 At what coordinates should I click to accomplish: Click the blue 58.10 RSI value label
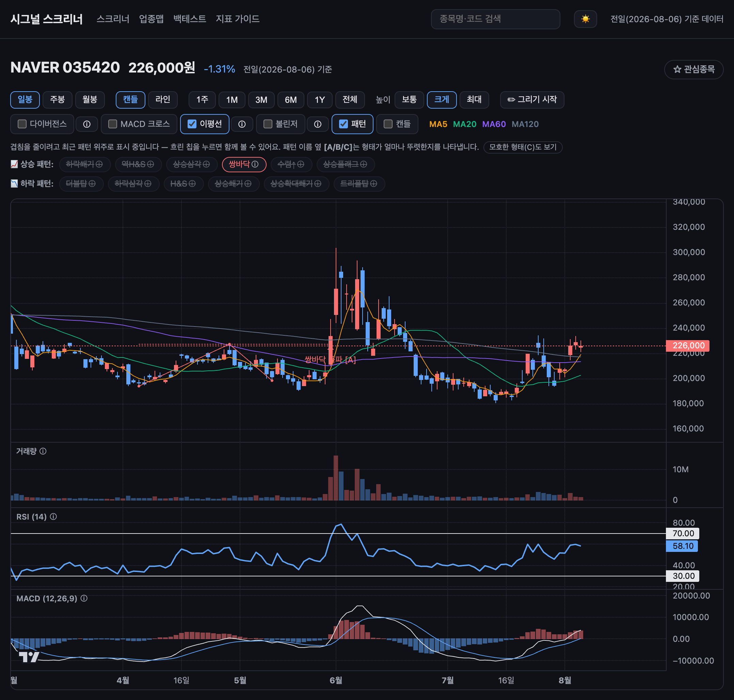682,546
